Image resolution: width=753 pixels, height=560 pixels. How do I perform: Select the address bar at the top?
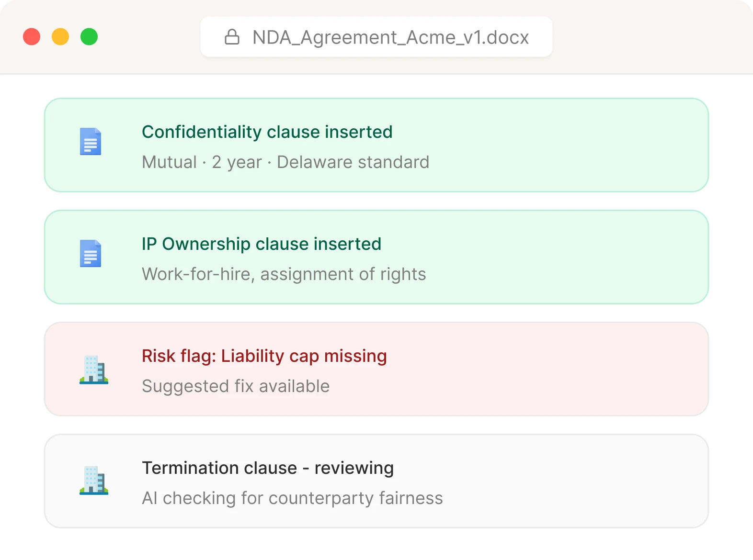(x=376, y=37)
